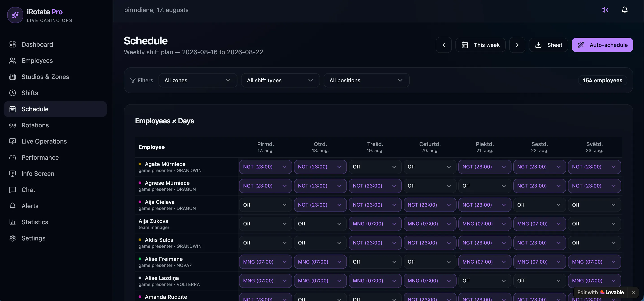Run Auto-schedule

[x=602, y=45]
